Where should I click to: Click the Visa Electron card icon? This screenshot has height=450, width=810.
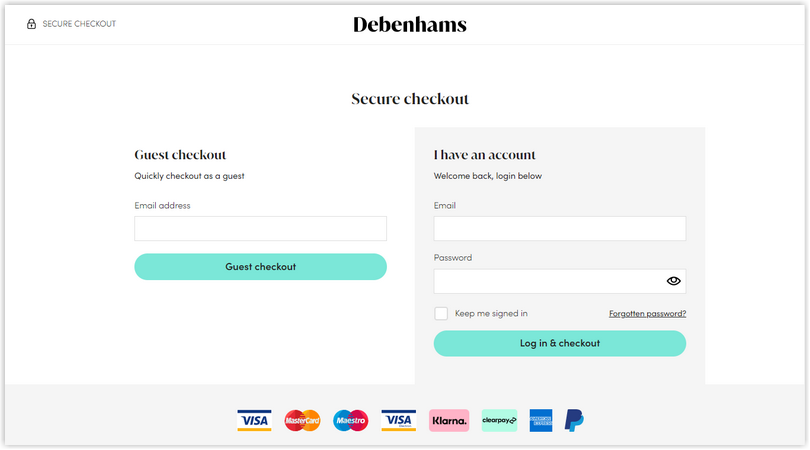point(399,421)
